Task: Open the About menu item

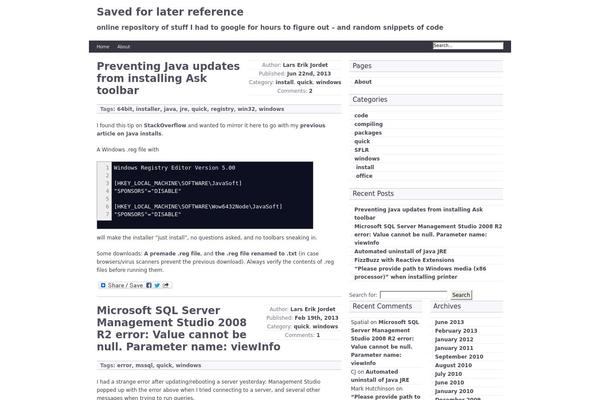Action: [123, 47]
